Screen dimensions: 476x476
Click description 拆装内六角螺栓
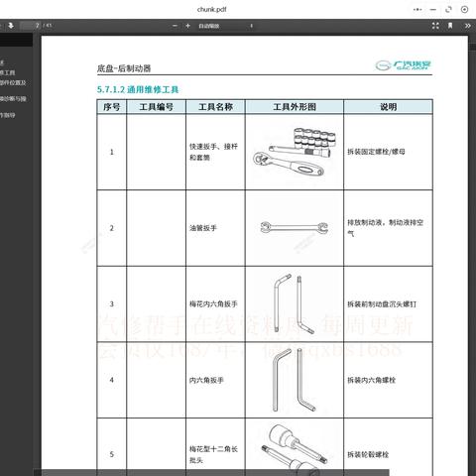pos(371,380)
